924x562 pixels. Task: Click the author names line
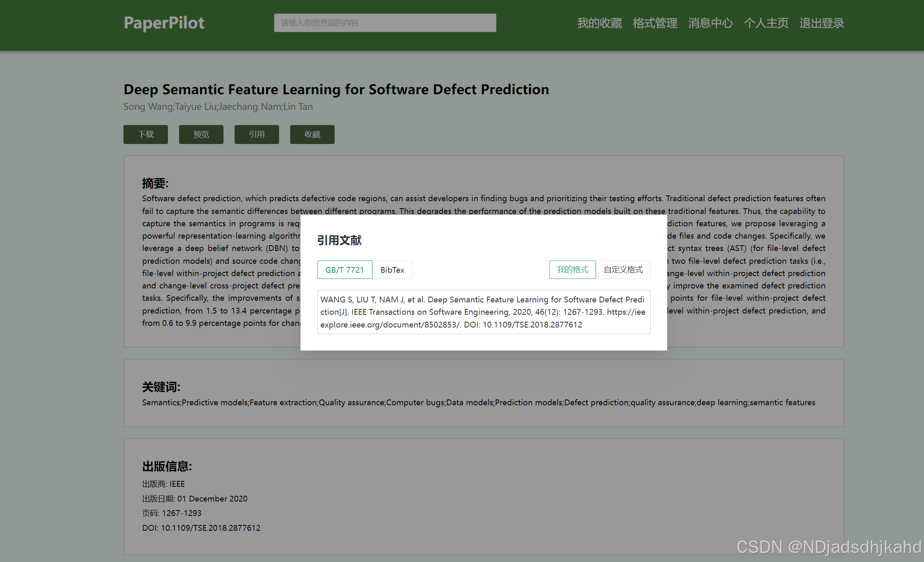point(218,107)
